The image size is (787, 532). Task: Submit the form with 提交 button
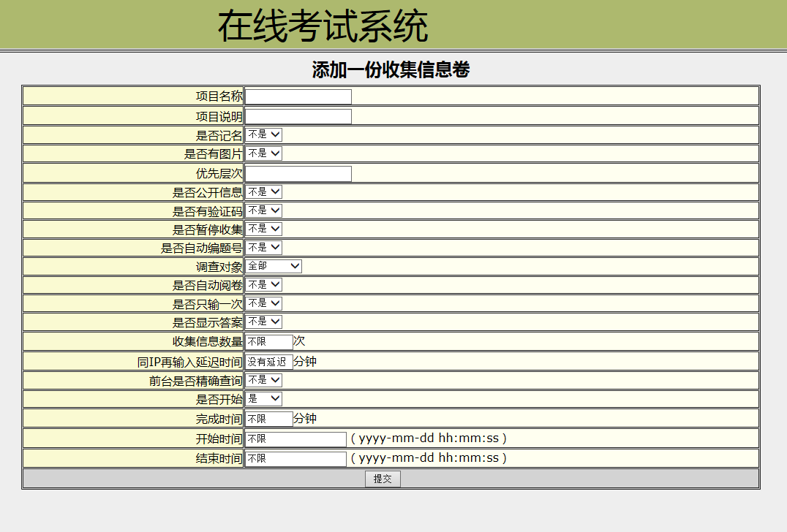pos(383,479)
